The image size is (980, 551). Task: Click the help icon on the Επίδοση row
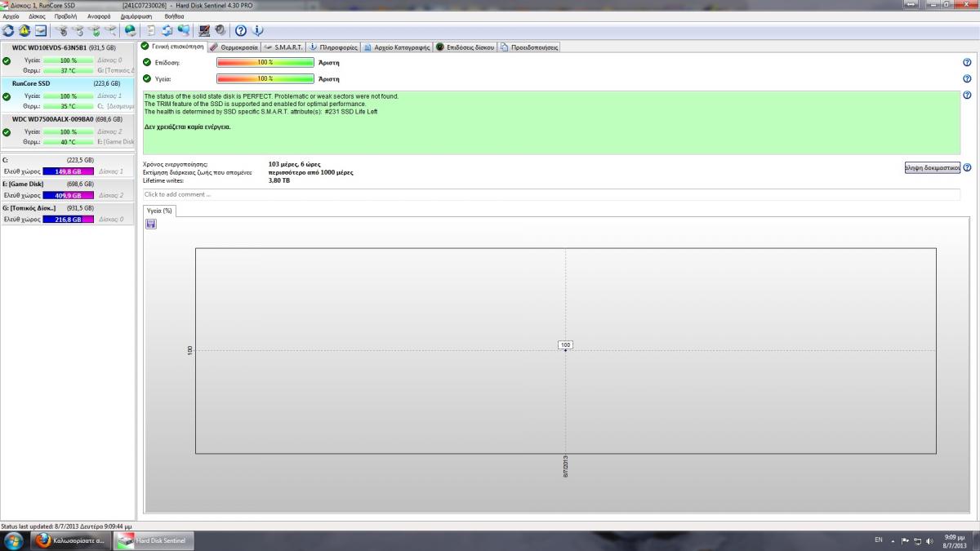(967, 62)
